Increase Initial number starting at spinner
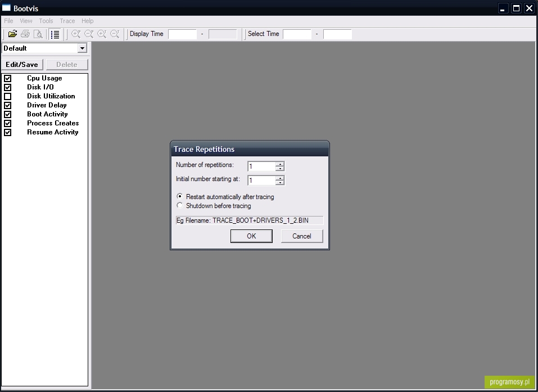Screen dimensions: 538x392 pos(280,178)
